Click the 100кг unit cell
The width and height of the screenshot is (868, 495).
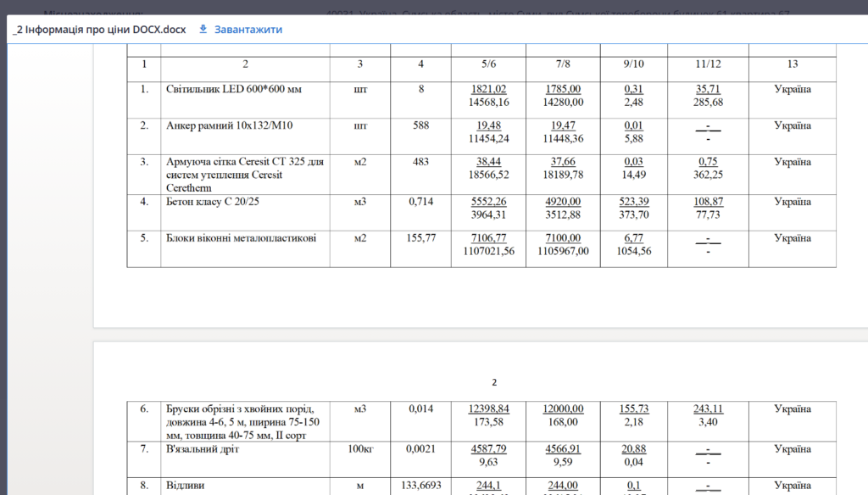tap(359, 448)
